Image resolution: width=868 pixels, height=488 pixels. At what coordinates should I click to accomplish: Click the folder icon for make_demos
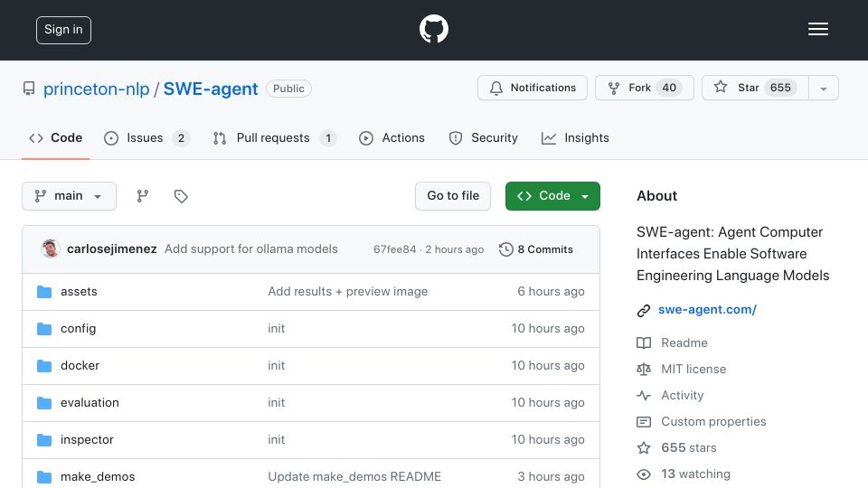[44, 477]
